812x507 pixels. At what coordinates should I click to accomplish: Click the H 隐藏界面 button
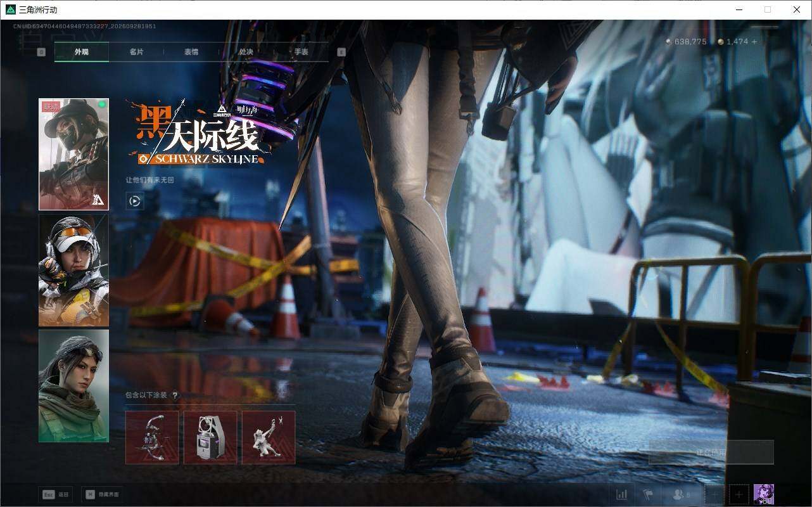tap(102, 494)
